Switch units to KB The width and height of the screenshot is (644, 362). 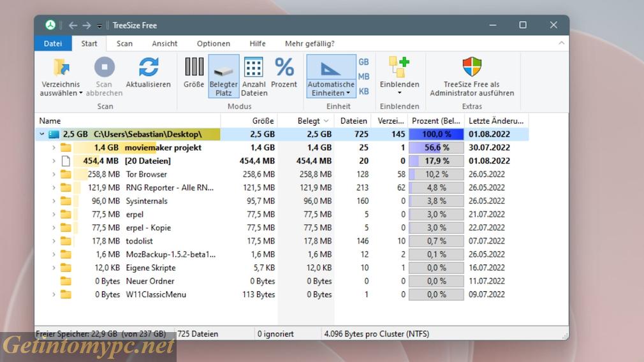pyautogui.click(x=363, y=92)
